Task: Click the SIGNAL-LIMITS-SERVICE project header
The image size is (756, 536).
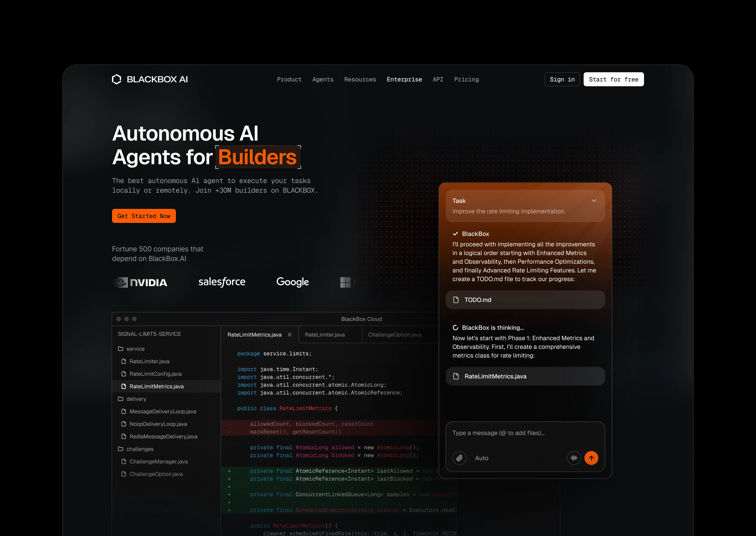Action: click(149, 334)
